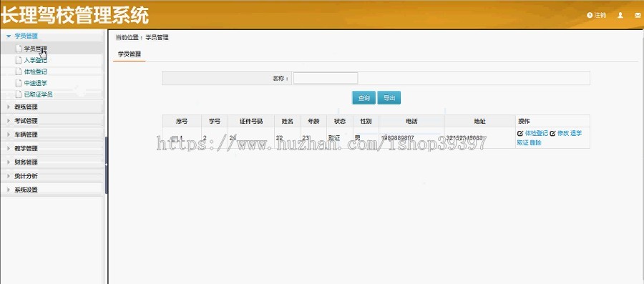
Task: Click the 序号 column header
Action: pos(182,121)
